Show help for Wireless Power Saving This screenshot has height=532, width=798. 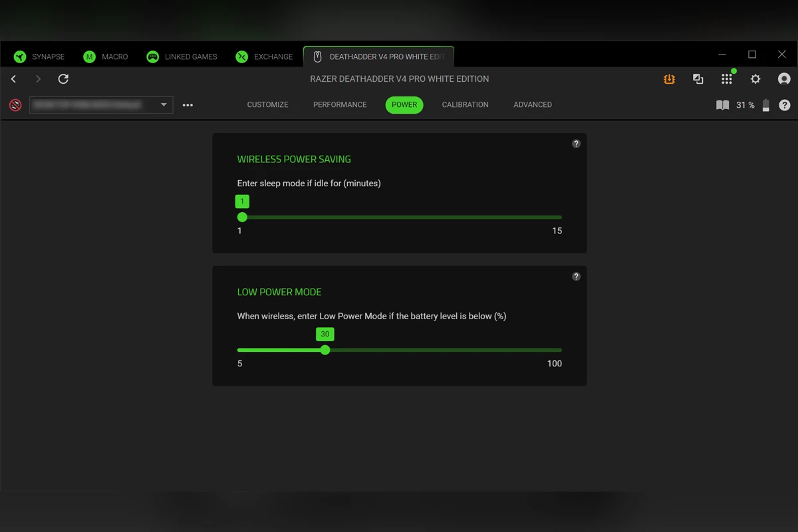click(x=577, y=144)
